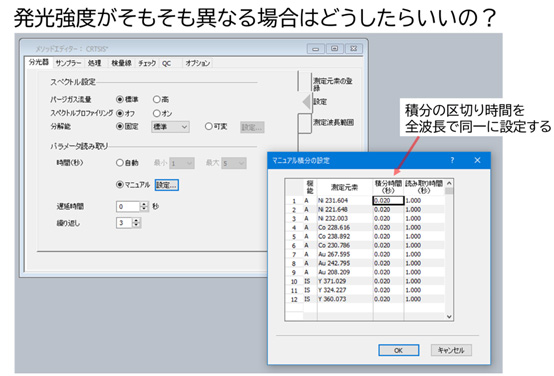This screenshot has width=554, height=376.
Task: Minimize the メソッドエディター window
Action: [316, 49]
